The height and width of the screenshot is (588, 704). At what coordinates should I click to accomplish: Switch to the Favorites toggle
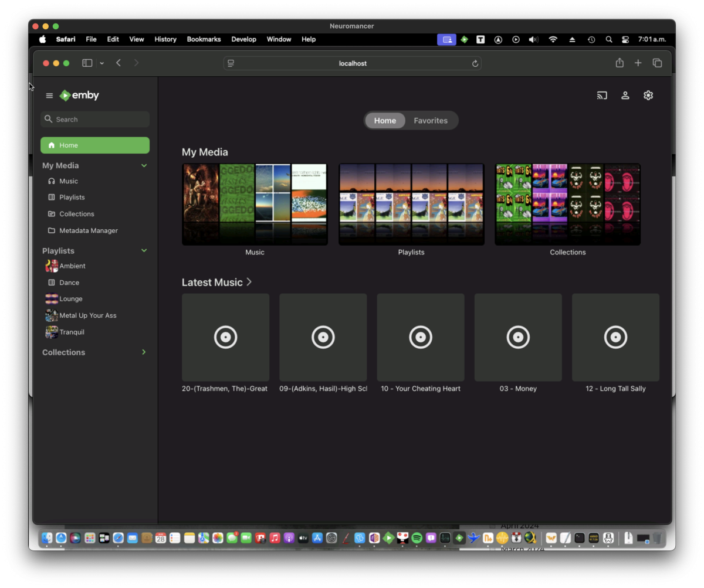[431, 120]
